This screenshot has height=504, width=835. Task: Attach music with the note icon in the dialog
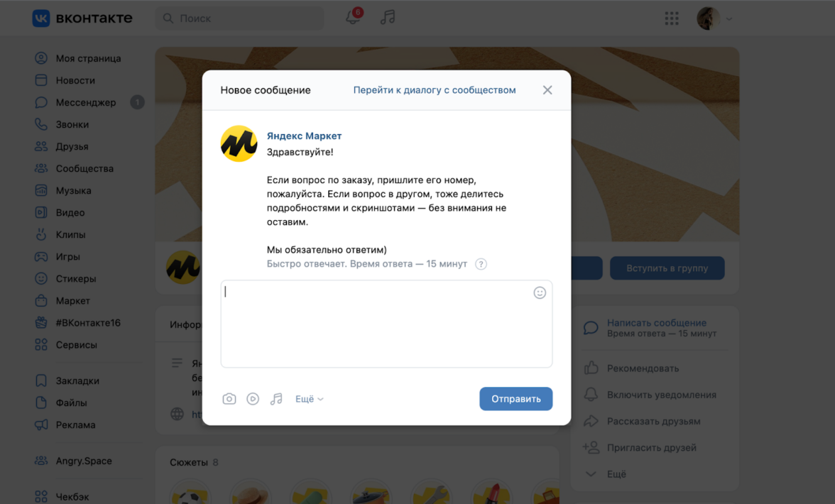click(x=275, y=399)
